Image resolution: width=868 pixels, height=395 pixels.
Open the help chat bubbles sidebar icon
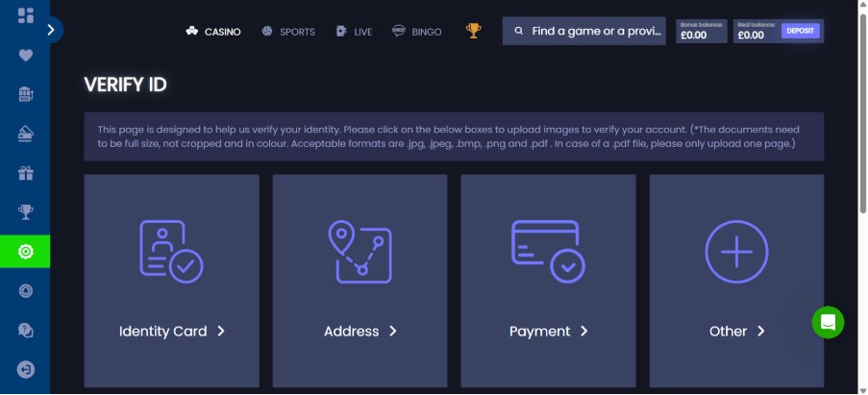[25, 330]
